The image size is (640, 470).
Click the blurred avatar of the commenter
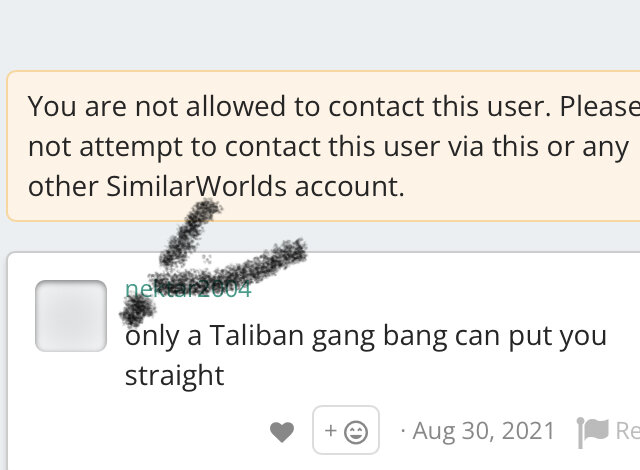point(71,316)
